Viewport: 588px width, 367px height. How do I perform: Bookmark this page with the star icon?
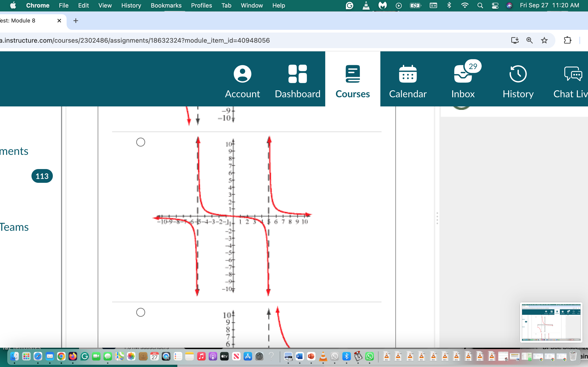(x=544, y=40)
